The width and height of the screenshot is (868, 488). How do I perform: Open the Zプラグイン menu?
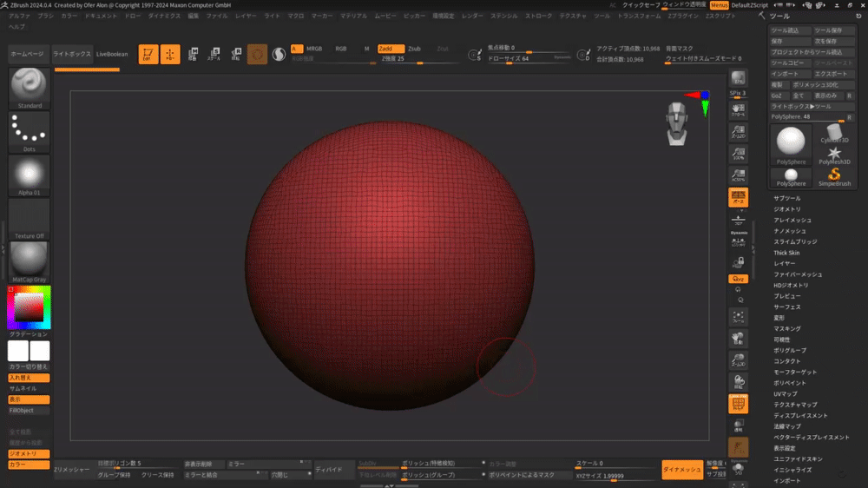(x=682, y=16)
